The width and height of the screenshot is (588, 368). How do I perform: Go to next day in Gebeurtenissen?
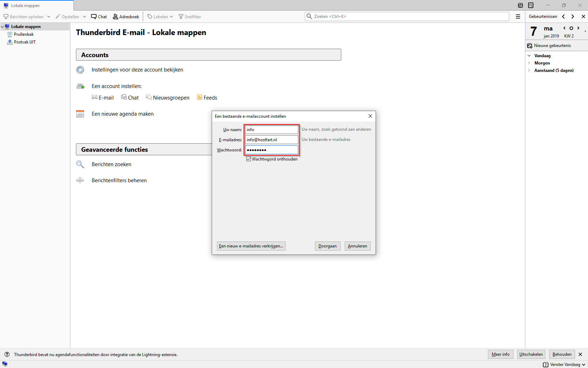[x=573, y=16]
